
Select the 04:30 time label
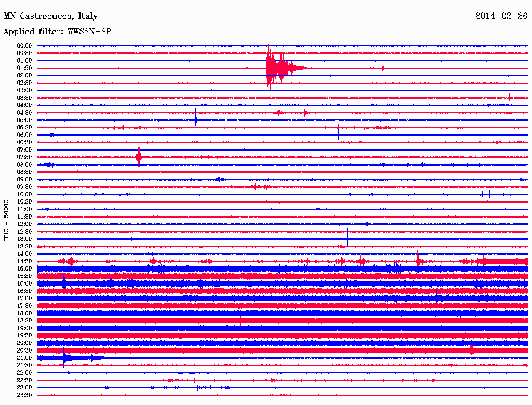[x=24, y=113]
